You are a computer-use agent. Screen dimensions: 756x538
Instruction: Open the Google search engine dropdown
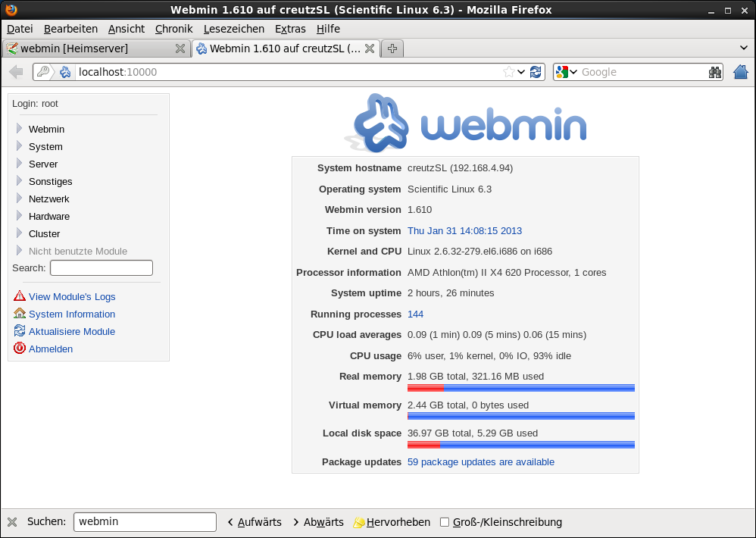point(566,72)
